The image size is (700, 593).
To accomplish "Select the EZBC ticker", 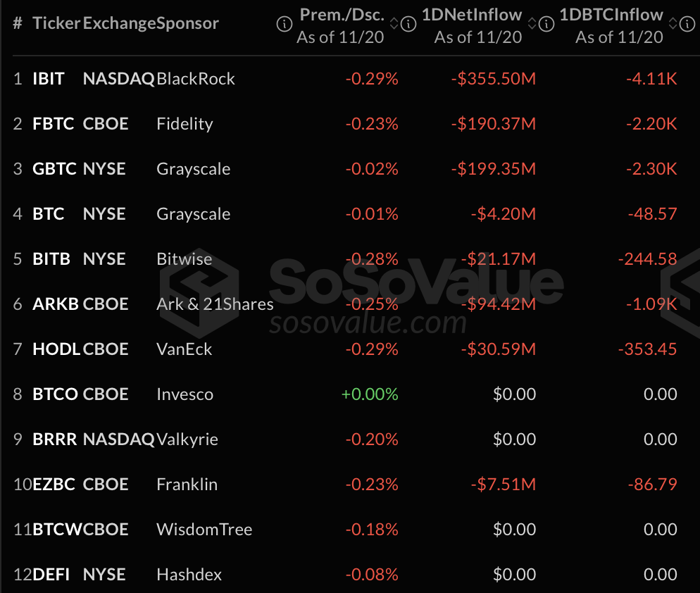I will [55, 485].
